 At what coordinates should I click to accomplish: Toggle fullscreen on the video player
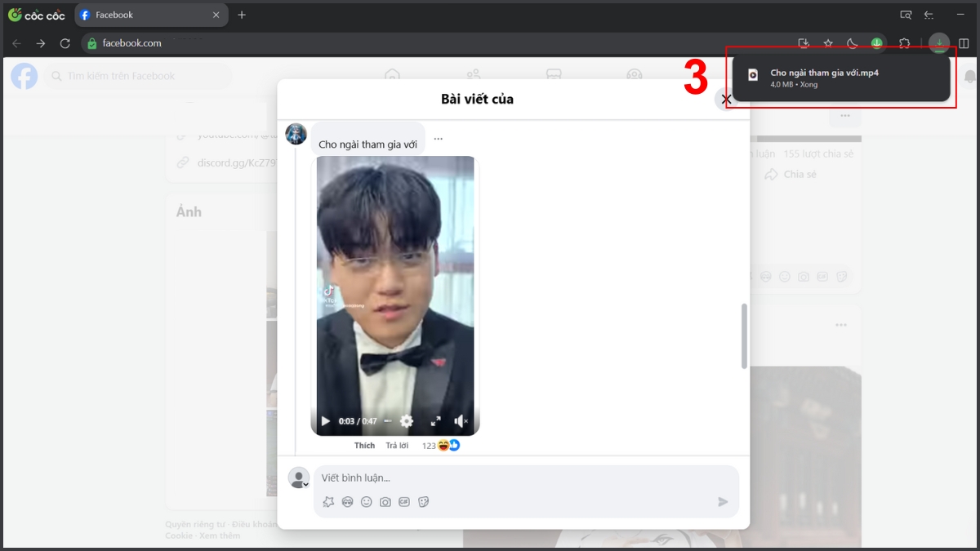pyautogui.click(x=437, y=420)
